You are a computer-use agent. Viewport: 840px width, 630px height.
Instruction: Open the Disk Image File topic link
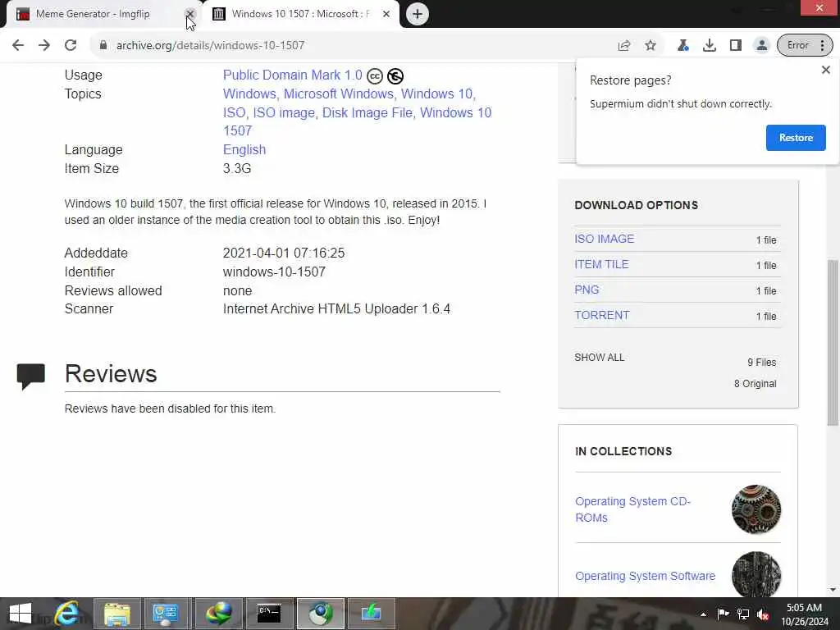[368, 112]
